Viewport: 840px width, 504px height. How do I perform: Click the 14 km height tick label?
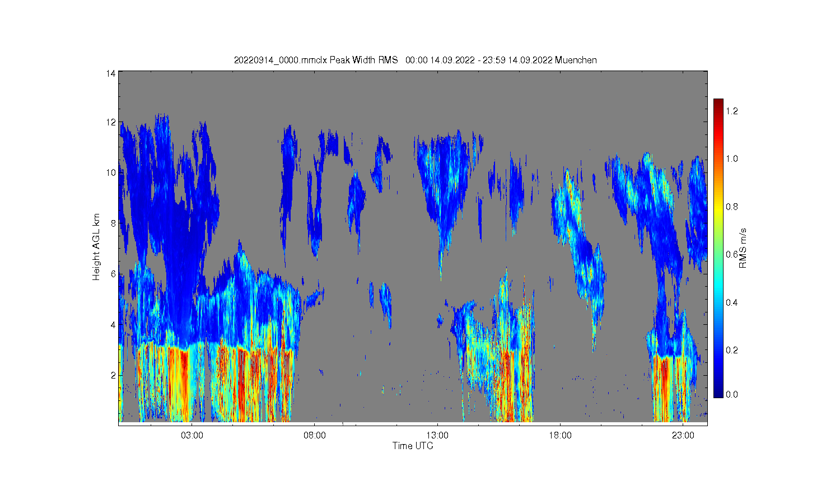pos(111,73)
